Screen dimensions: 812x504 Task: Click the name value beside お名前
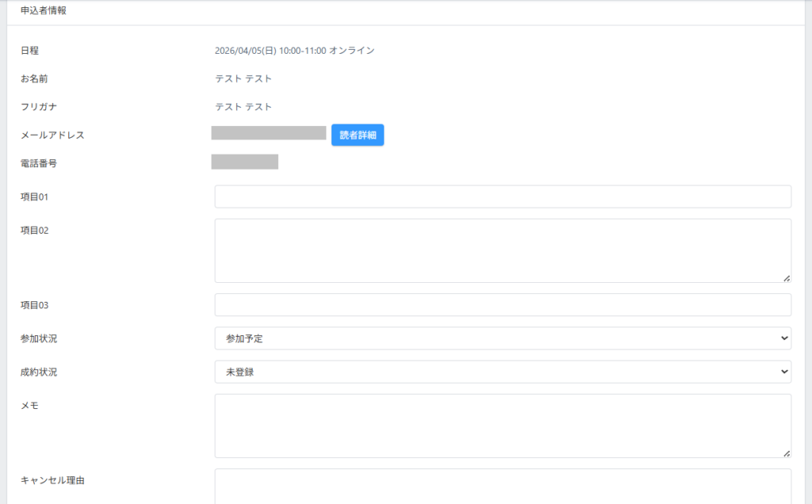click(243, 79)
